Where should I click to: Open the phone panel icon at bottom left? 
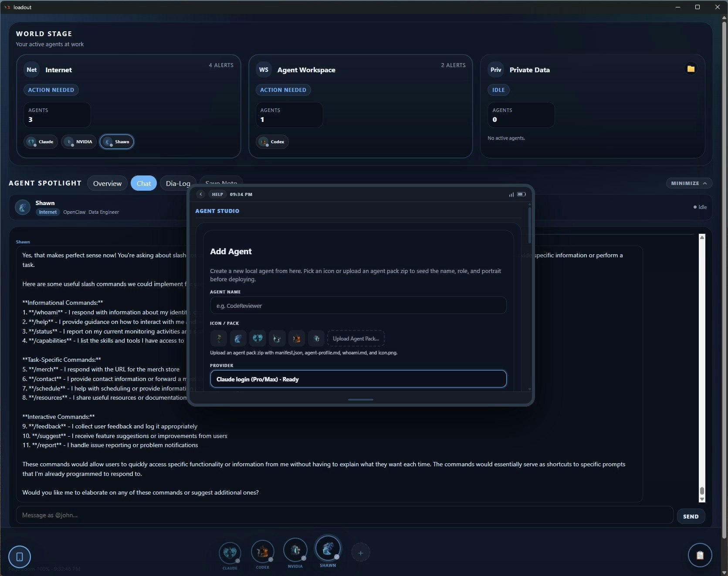20,556
